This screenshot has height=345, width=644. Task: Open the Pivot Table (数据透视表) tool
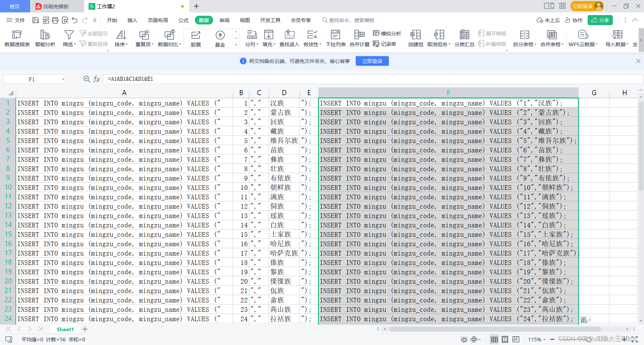pyautogui.click(x=17, y=38)
